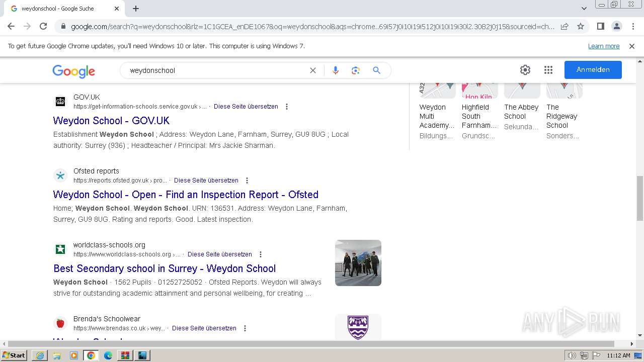
Task: Click the share page icon in address bar
Action: 565,26
